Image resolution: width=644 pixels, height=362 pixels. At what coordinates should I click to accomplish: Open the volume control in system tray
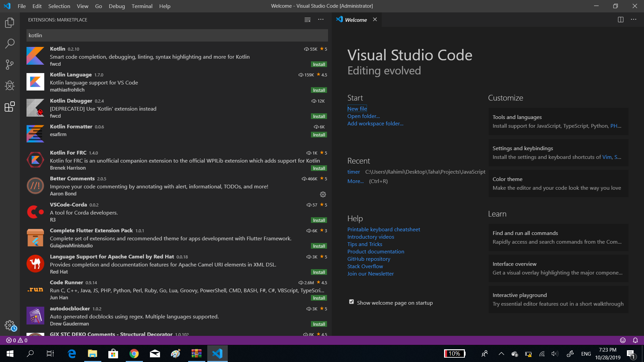[x=555, y=354]
